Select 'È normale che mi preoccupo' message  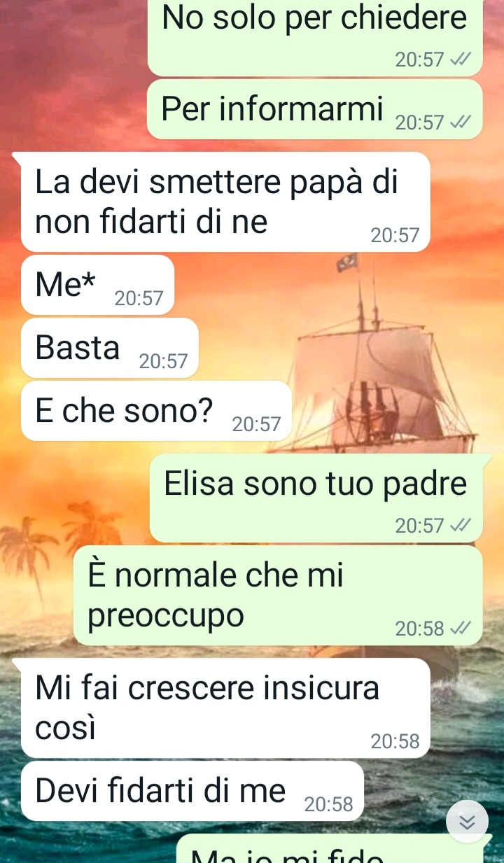[x=278, y=596]
